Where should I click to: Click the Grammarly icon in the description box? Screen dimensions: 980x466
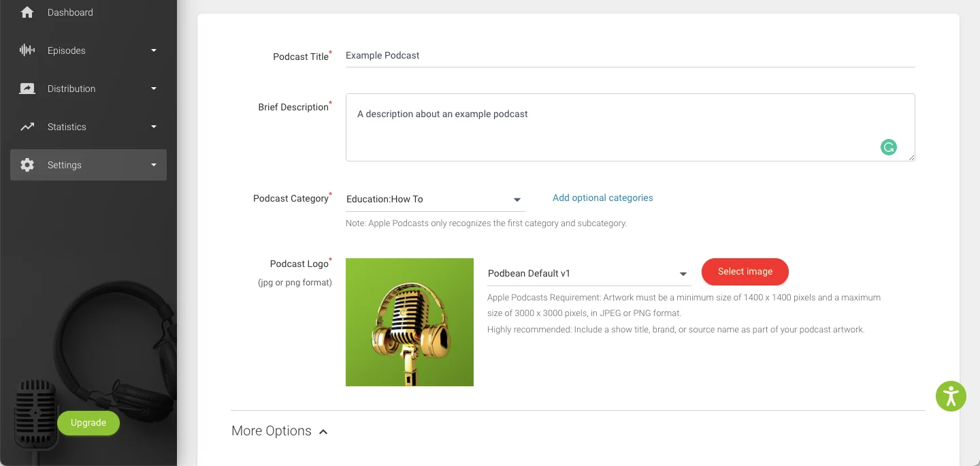click(888, 147)
